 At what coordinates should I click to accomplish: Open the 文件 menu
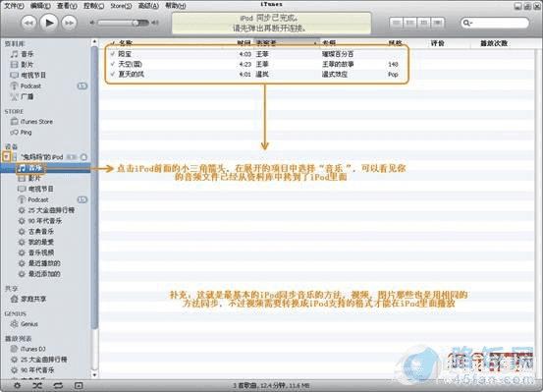(14, 6)
